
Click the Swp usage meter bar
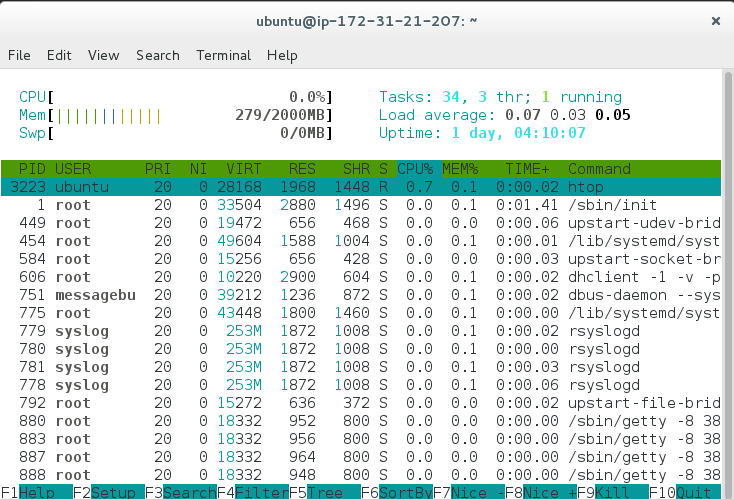pyautogui.click(x=176, y=133)
